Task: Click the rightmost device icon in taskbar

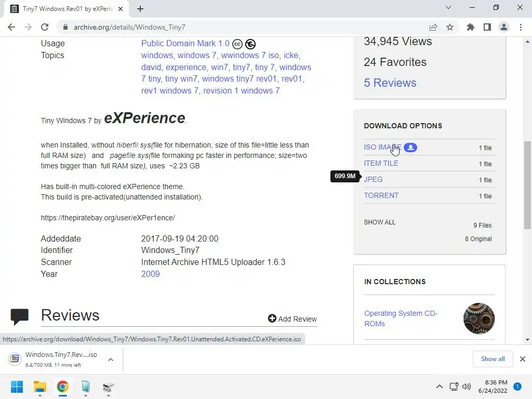Action: click(108, 387)
